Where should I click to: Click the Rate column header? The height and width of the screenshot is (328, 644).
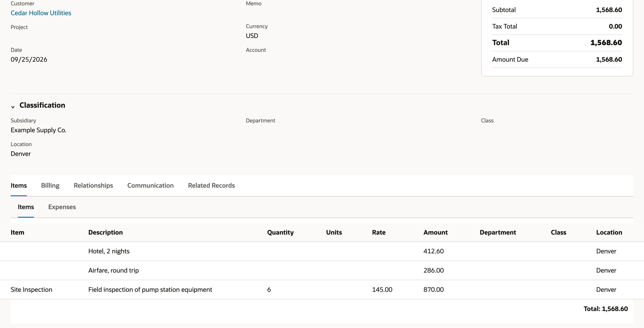click(x=379, y=232)
